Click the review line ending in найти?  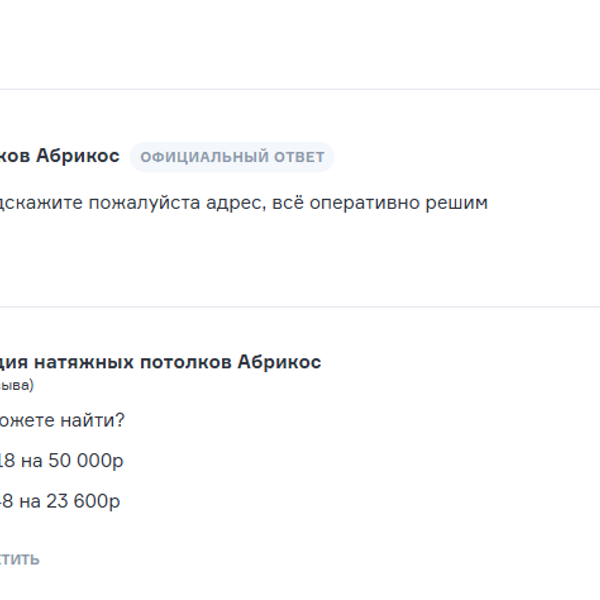click(62, 421)
